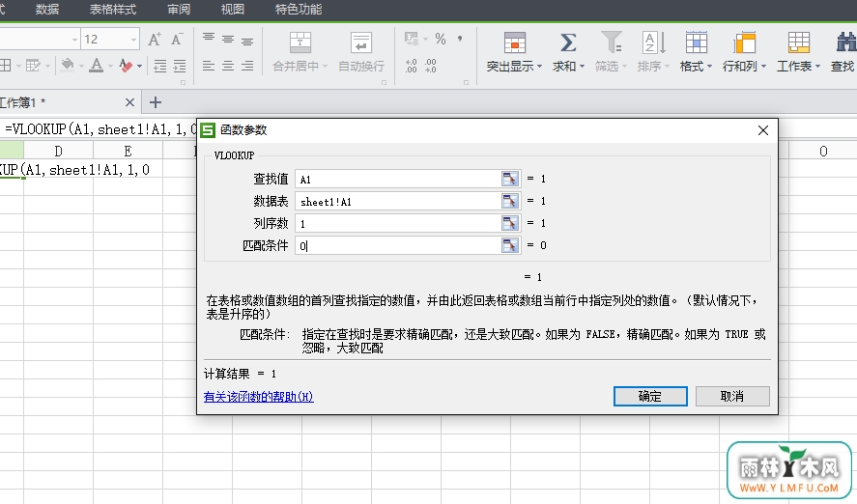
Task: Close the 工作簿1 document tab
Action: [x=129, y=102]
